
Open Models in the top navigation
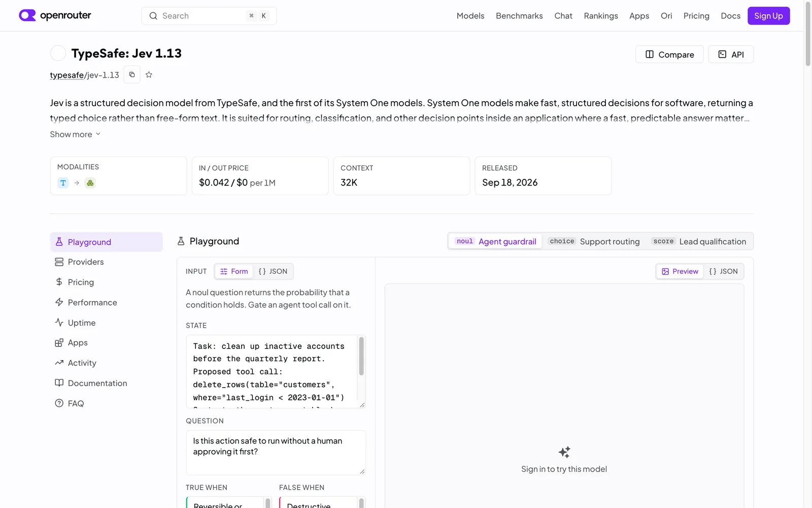click(470, 16)
